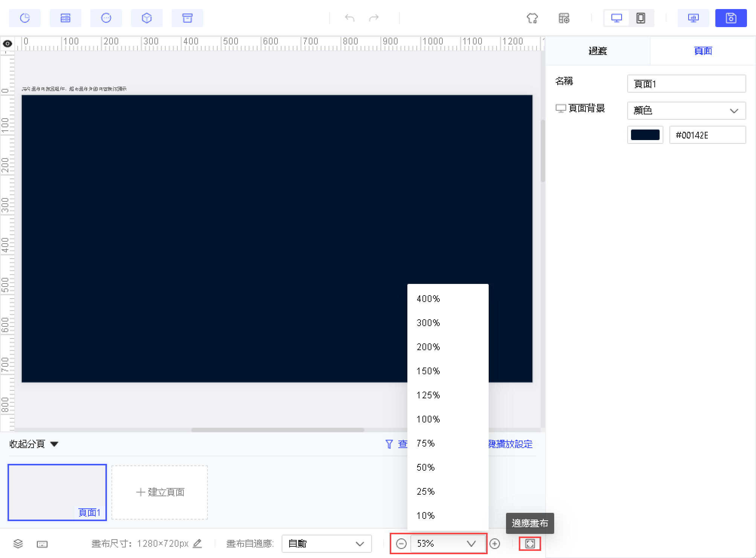Select 100% in zoom menu
Screen dimensions: 756x558
(x=428, y=419)
